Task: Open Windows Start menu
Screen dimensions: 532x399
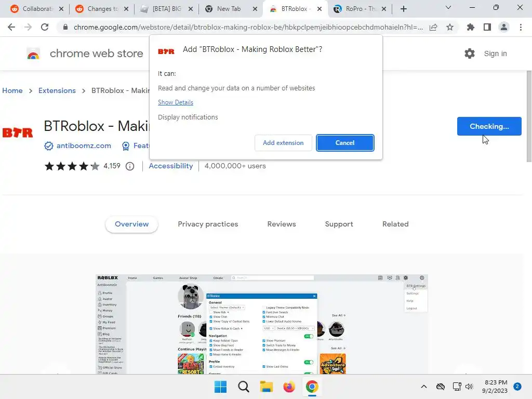Action: pos(220,387)
